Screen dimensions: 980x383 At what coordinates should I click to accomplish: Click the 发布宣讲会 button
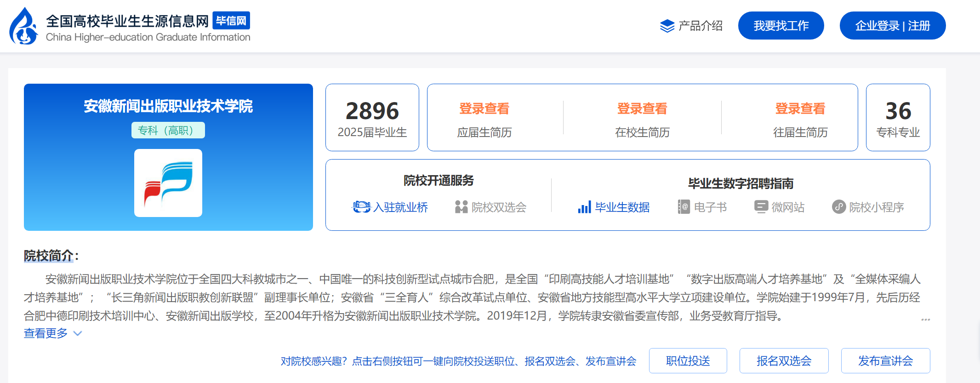tap(886, 361)
